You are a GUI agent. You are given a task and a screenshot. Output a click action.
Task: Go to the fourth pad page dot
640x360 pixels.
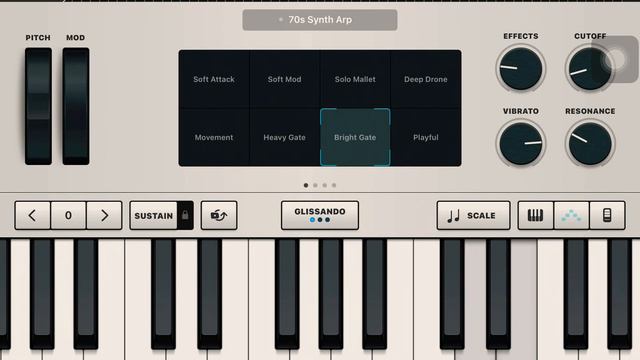[334, 185]
